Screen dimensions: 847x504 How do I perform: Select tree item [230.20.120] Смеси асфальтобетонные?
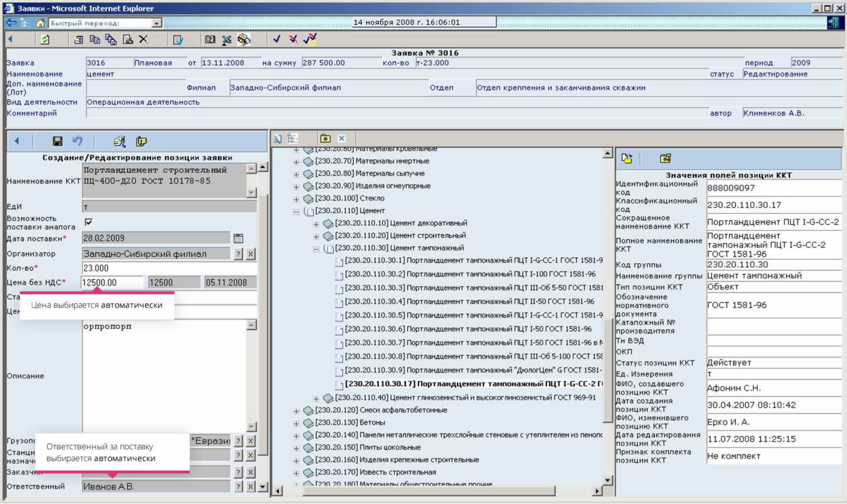point(381,410)
